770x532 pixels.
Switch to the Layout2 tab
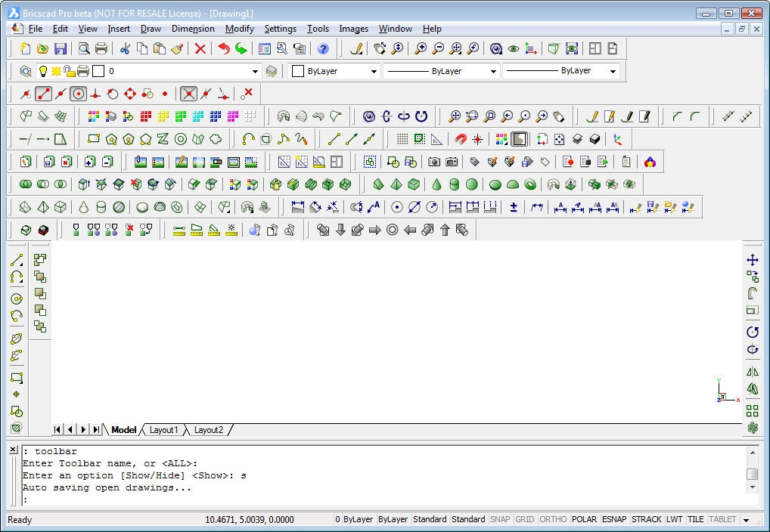tap(208, 430)
